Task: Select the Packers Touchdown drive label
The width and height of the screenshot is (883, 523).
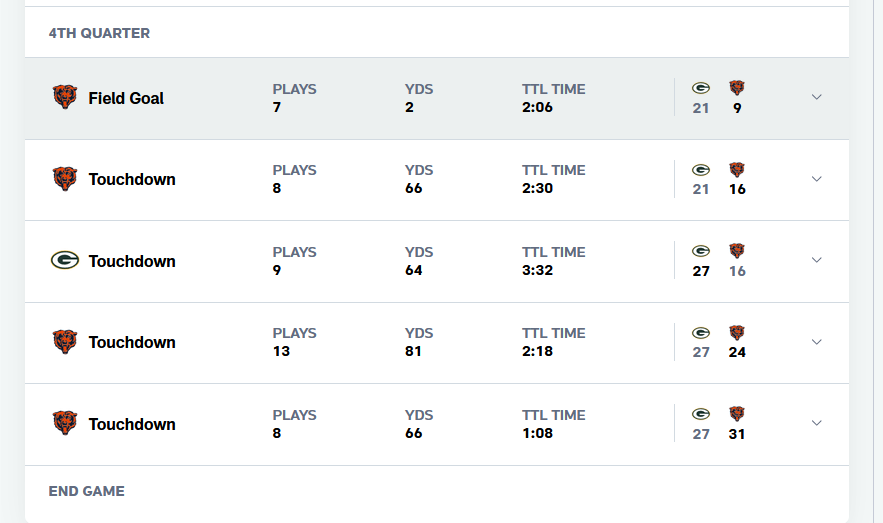Action: (x=132, y=261)
